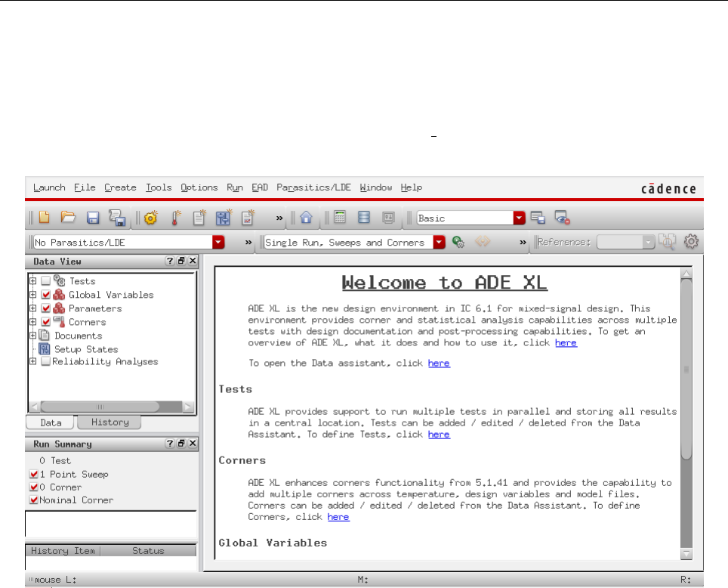Image resolution: width=728 pixels, height=588 pixels.
Task: Click the Status column header
Action: coord(148,551)
